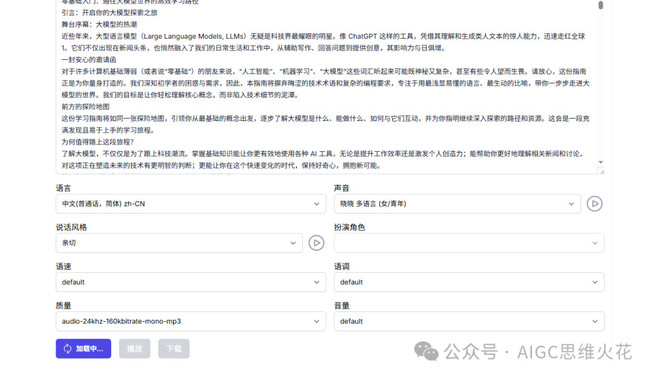Click inside the text input area
Screen dimensions: 653x378
coord(326,86)
